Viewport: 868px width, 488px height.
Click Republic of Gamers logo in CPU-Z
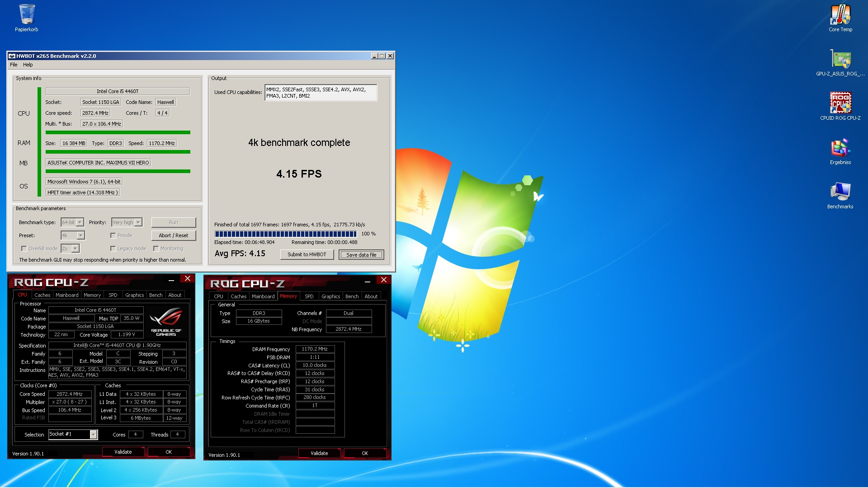pos(166,322)
